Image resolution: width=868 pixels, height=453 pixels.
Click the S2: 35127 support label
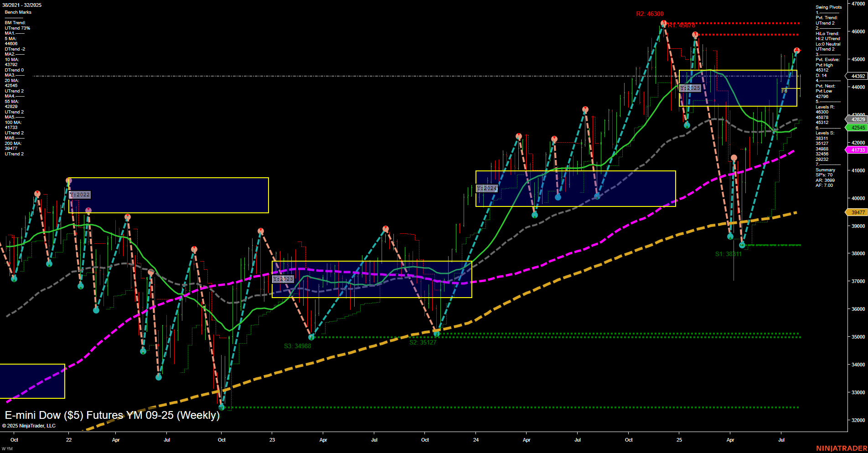pyautogui.click(x=422, y=343)
